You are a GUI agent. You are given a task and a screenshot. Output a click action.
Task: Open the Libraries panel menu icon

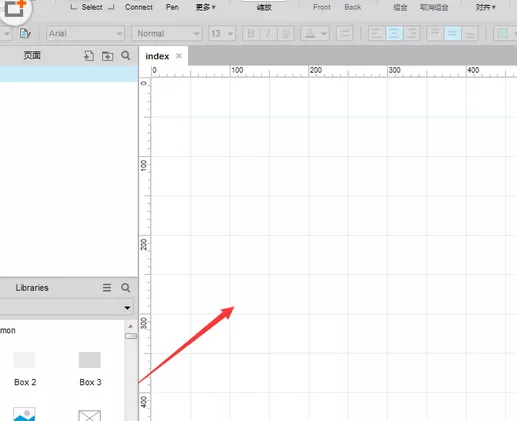point(107,288)
